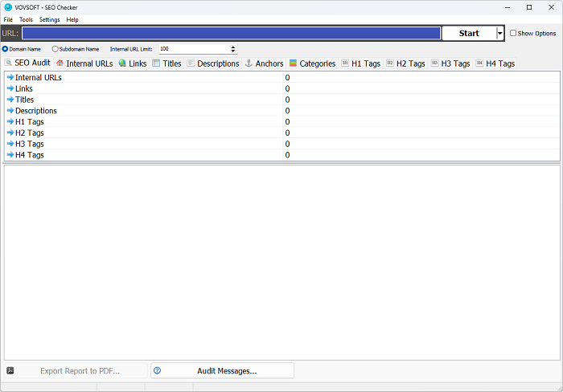Click Export Report to PDF button
The height and width of the screenshot is (392, 563).
pos(76,370)
